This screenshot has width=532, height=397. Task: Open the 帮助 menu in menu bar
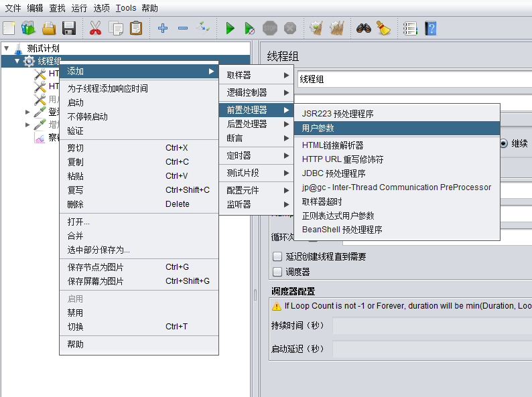(149, 8)
